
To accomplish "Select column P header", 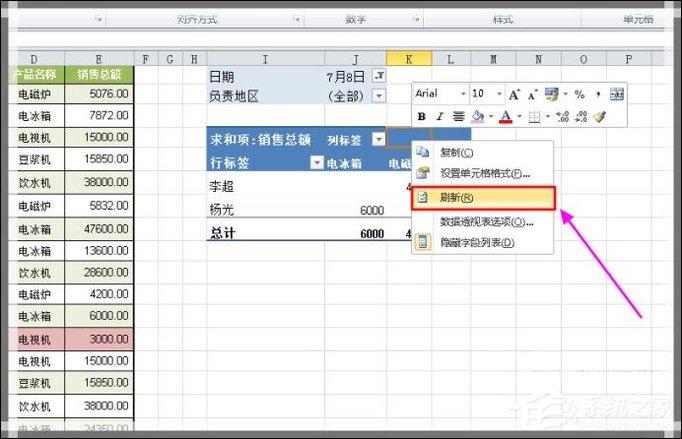I will coord(629,59).
